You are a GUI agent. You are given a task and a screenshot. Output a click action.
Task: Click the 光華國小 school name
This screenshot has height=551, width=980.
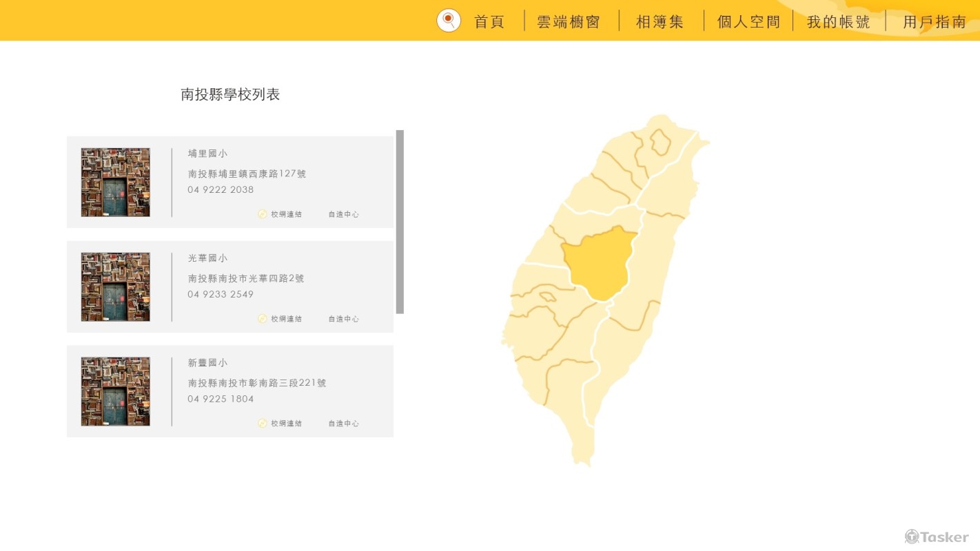[x=207, y=258]
